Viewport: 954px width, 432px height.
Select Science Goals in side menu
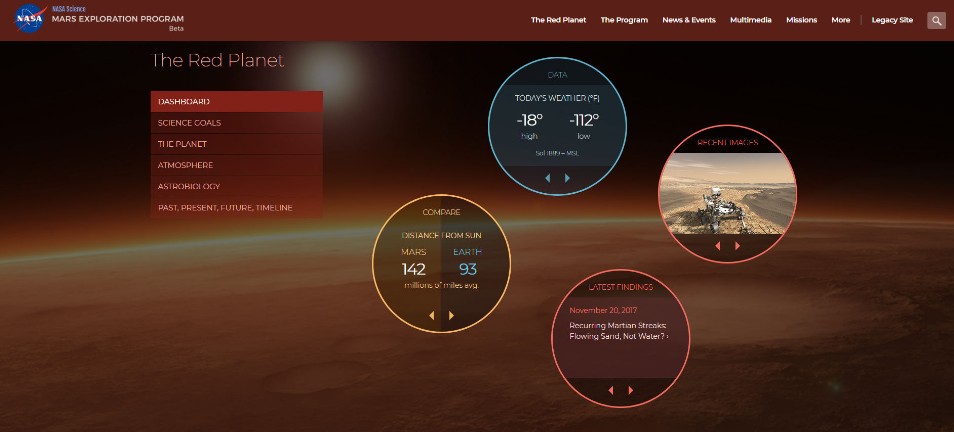(237, 123)
